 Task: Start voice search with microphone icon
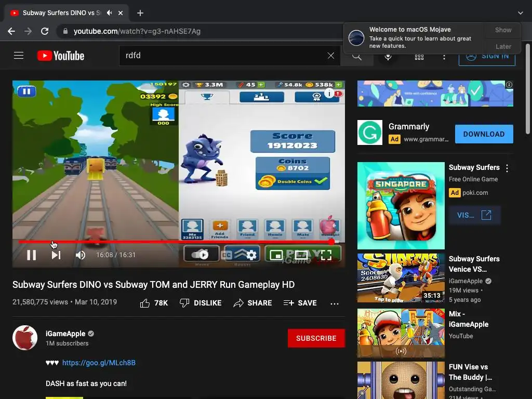[x=388, y=57]
